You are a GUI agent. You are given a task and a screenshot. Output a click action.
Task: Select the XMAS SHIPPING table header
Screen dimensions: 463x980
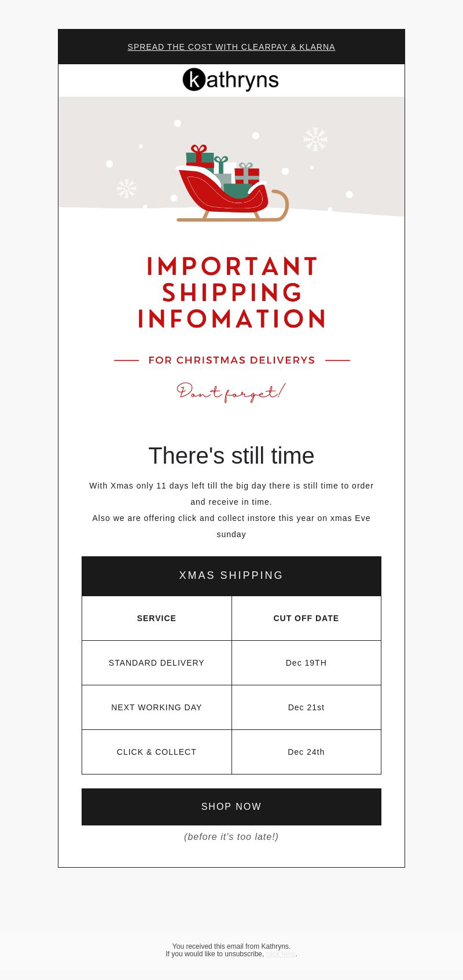[x=231, y=576]
